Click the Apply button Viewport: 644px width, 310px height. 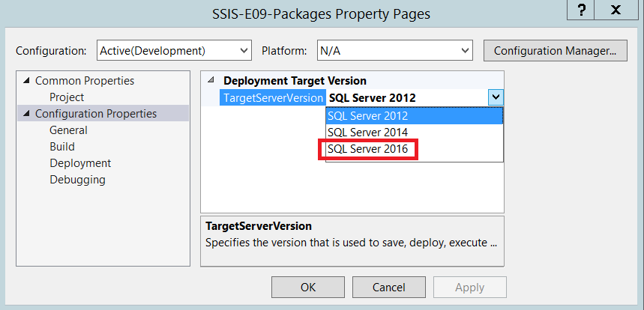(470, 287)
